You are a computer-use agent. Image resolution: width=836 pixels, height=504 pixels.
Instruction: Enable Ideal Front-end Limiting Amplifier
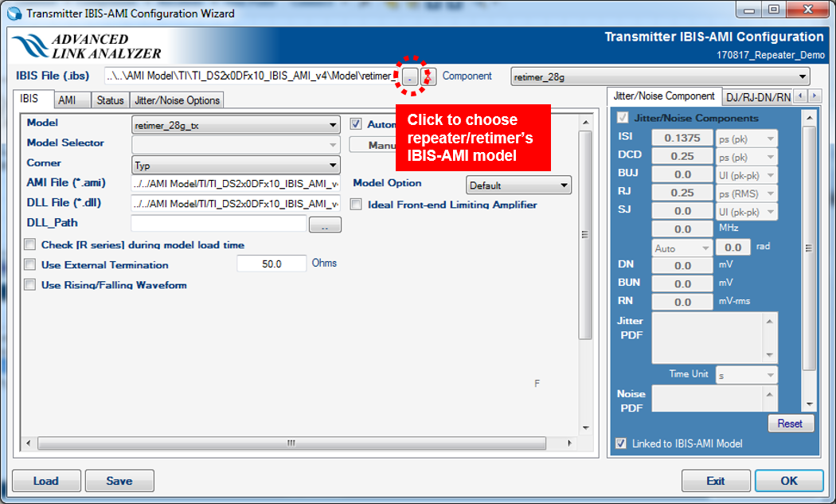[x=356, y=205]
